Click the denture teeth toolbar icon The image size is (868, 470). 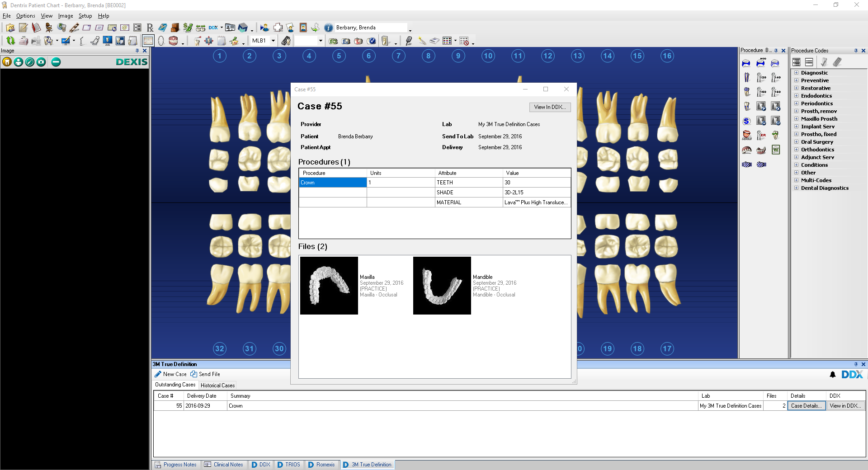(x=173, y=41)
